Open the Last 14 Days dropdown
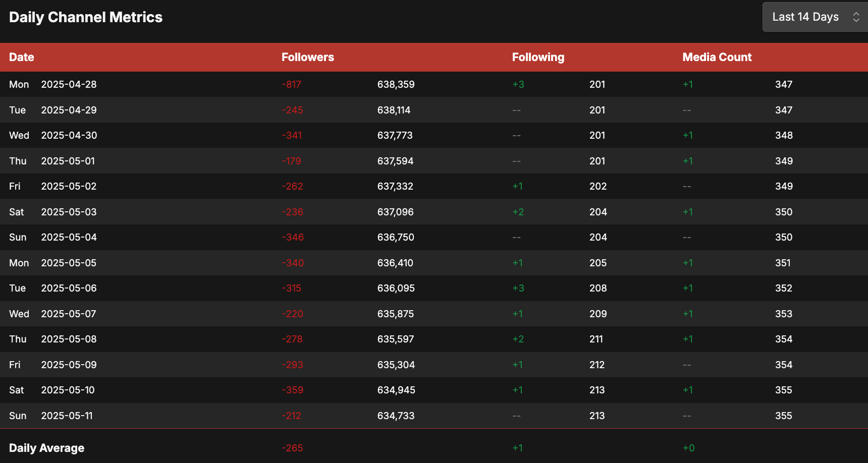Screen dimensions: 868x463 pos(815,17)
